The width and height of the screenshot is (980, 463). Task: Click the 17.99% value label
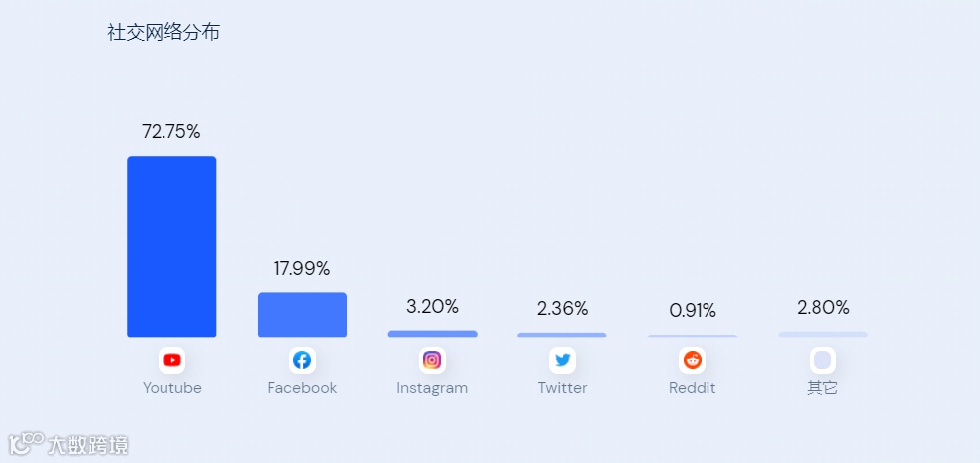[302, 268]
